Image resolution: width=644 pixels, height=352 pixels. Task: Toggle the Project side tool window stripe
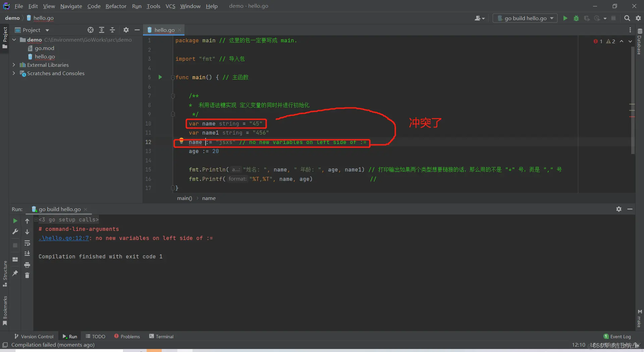click(5, 38)
